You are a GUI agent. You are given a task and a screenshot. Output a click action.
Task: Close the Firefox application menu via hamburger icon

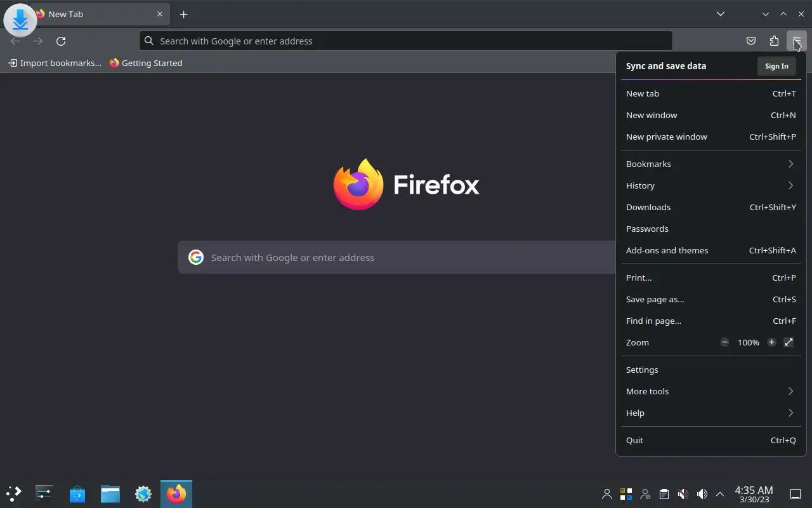point(796,41)
